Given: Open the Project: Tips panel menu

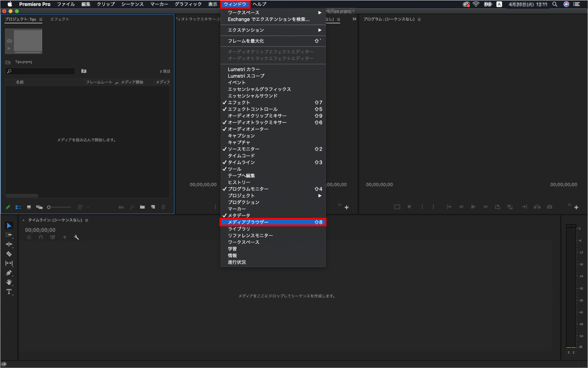Looking at the screenshot, I should click(41, 20).
